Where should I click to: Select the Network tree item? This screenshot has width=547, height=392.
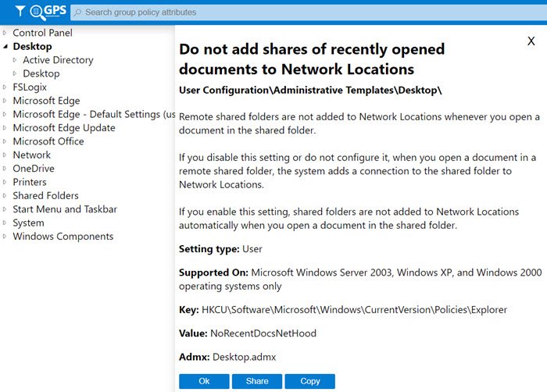click(x=31, y=155)
